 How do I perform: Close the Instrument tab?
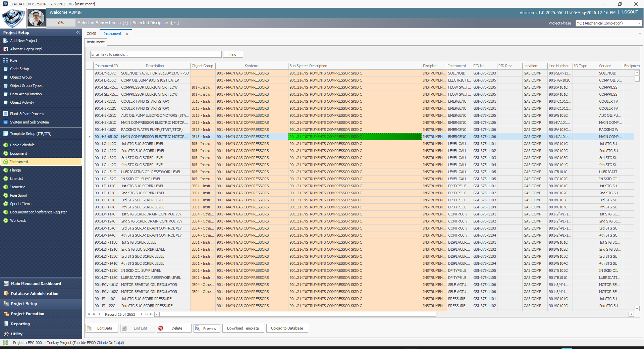127,34
